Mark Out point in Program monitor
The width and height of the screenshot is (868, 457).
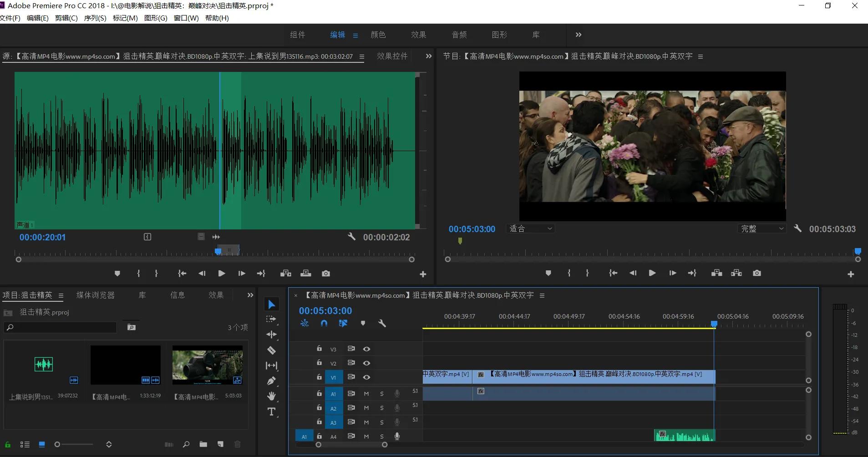tap(587, 273)
